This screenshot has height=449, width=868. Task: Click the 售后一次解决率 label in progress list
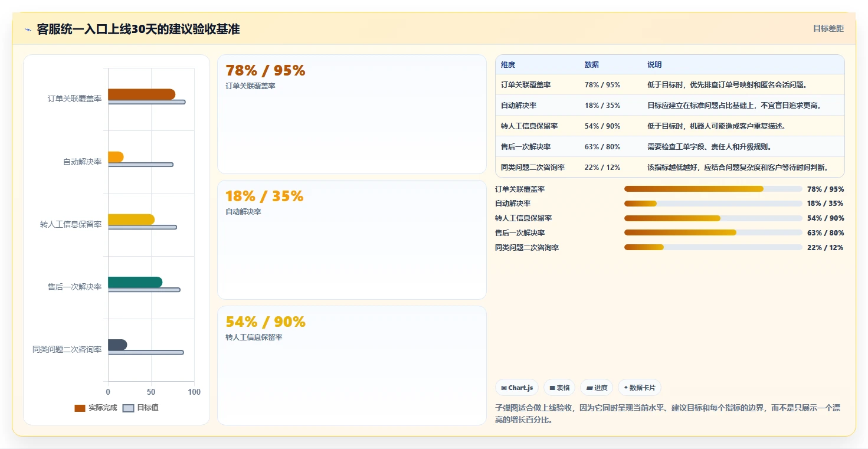[520, 233]
